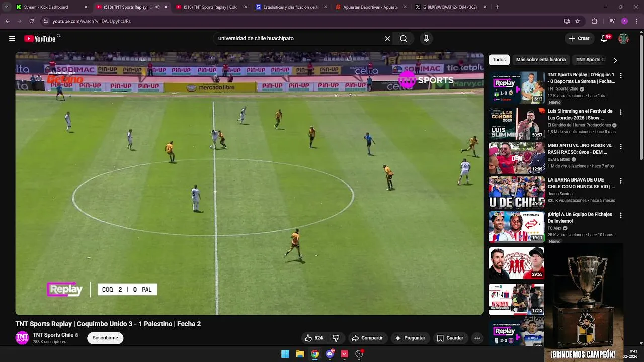Screen dimensions: 644x362
Task: Click the Compartir button
Action: pyautogui.click(x=367, y=338)
